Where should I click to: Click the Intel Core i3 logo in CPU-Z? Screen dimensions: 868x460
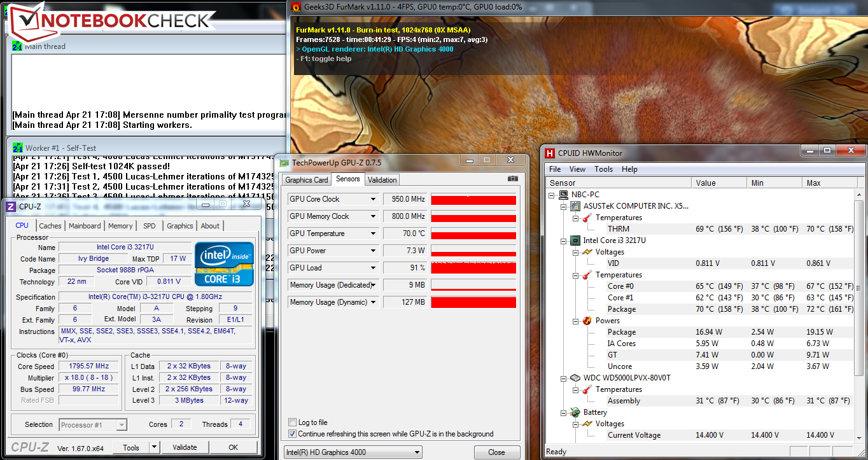tap(224, 264)
